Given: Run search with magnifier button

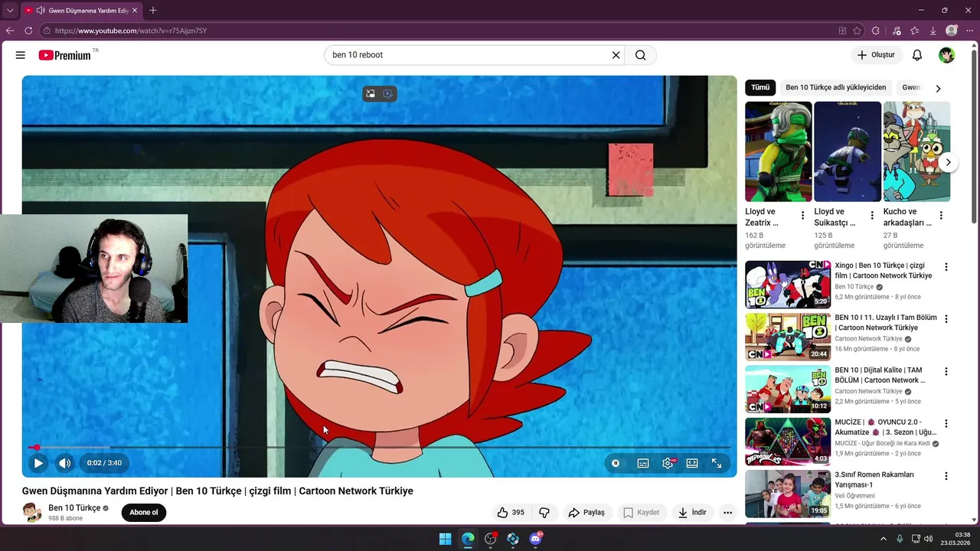Looking at the screenshot, I should tap(641, 55).
